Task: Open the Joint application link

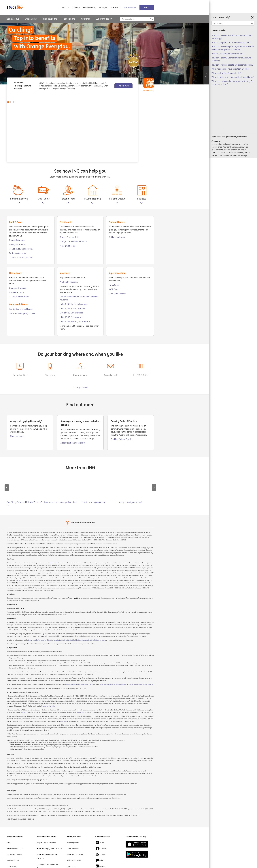Action: click(x=130, y=7)
